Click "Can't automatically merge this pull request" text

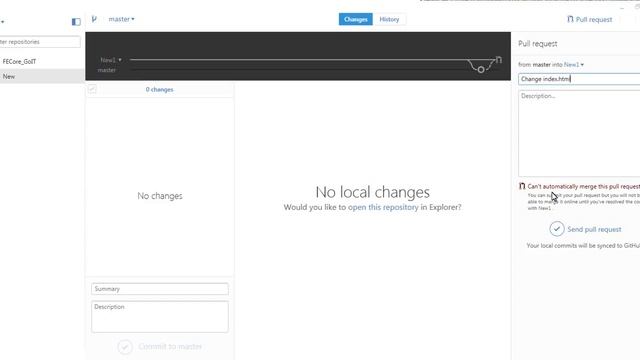(584, 187)
